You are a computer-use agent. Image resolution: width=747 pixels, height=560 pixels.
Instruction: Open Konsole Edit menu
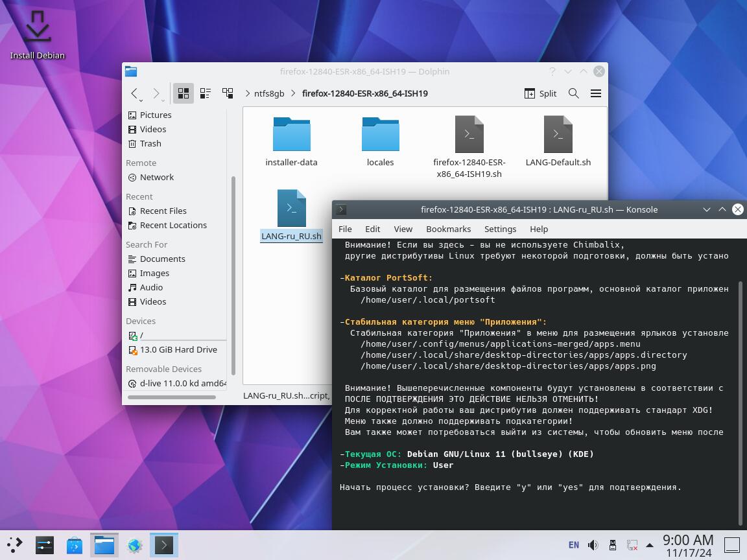[x=372, y=229]
